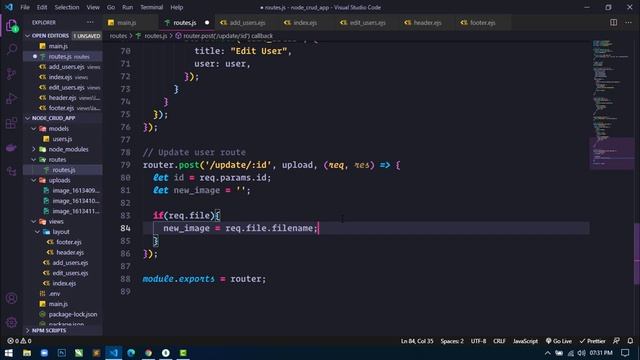This screenshot has width=640, height=360.
Task: Open the File menu
Action: (25, 7)
